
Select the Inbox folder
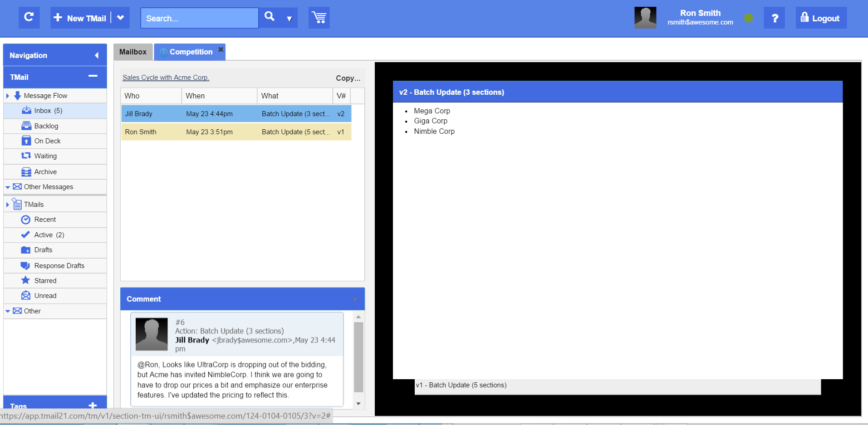(43, 111)
